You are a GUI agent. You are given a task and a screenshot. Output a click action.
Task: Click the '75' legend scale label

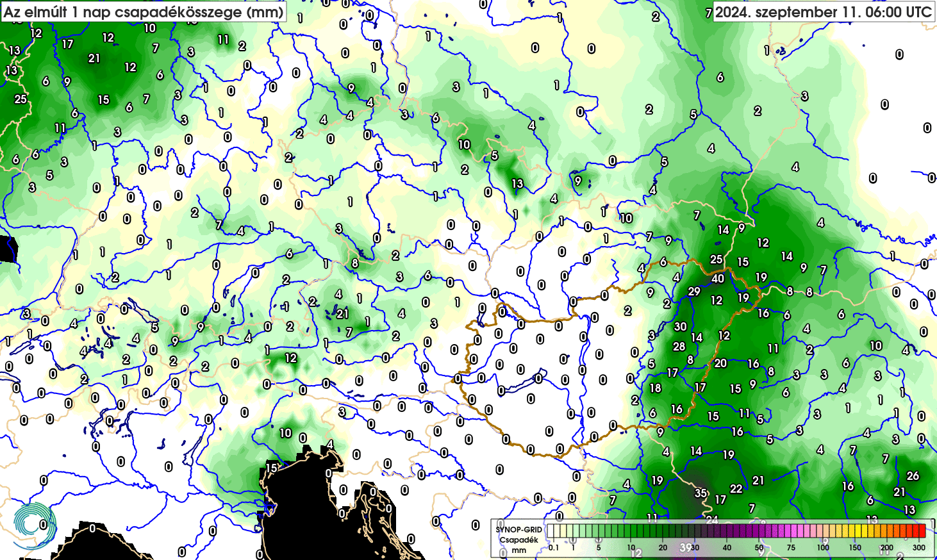[791, 547]
